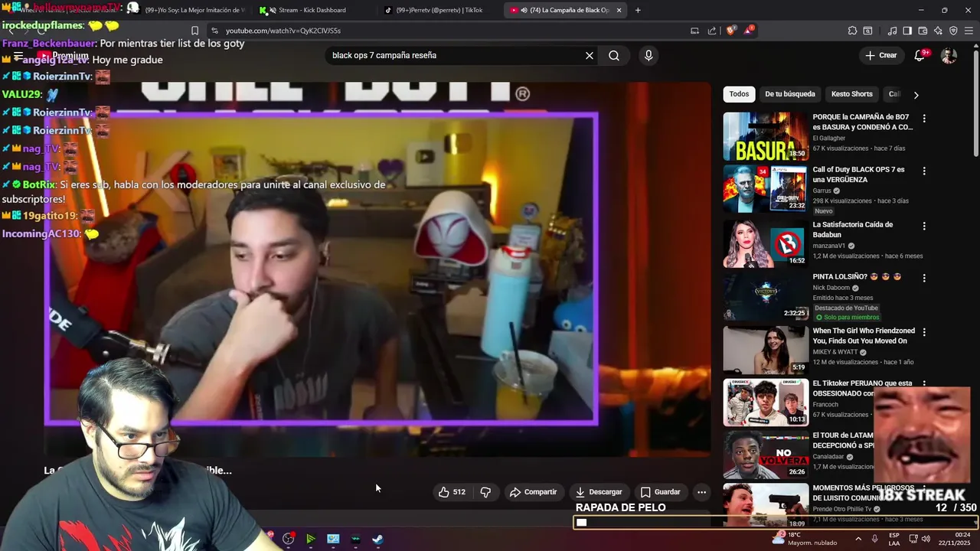
Task: Open the BASURA 18:50 video thumbnail
Action: [x=766, y=136]
